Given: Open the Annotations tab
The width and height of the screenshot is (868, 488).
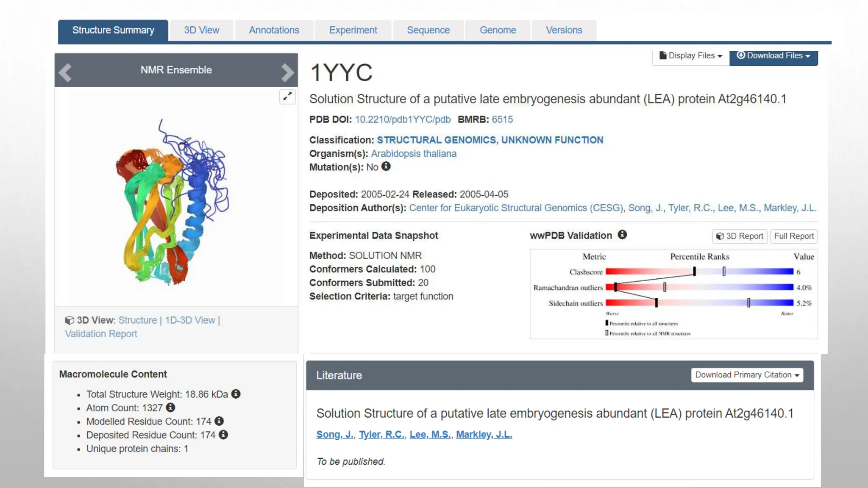Looking at the screenshot, I should coord(274,30).
